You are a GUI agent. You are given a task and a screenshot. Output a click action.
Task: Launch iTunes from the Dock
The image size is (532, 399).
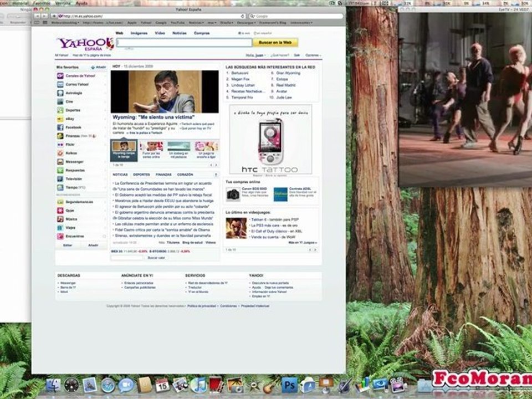pyautogui.click(x=198, y=385)
